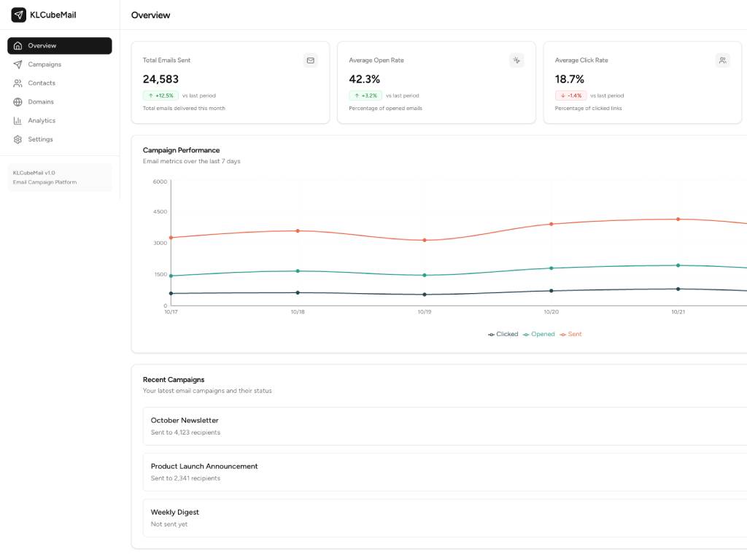747x560 pixels.
Task: Click the icon on the Average Open Rate card
Action: click(516, 61)
